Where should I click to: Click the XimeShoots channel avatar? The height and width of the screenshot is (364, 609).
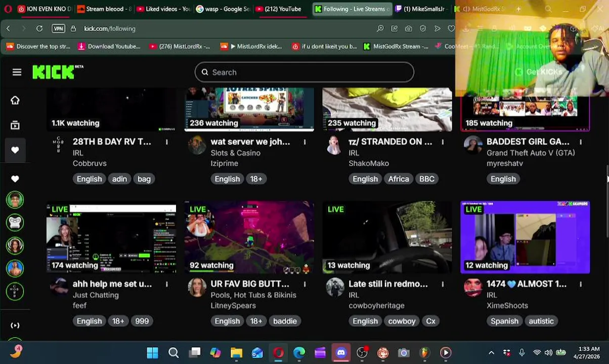(x=473, y=288)
